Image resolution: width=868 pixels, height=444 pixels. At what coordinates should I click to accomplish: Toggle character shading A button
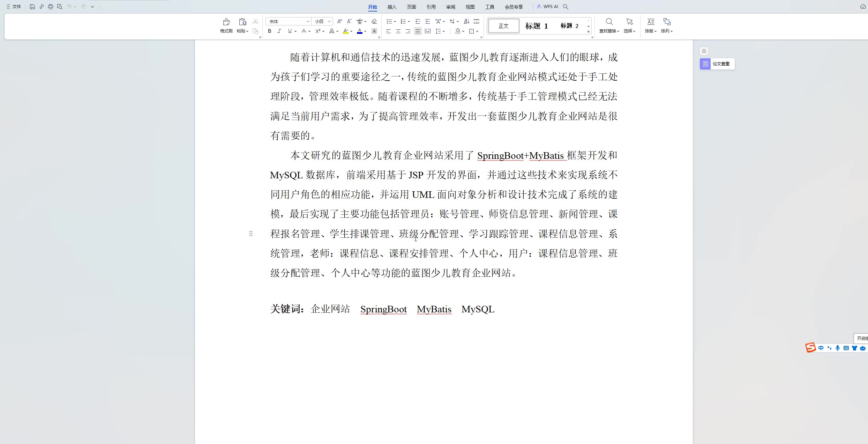(374, 31)
